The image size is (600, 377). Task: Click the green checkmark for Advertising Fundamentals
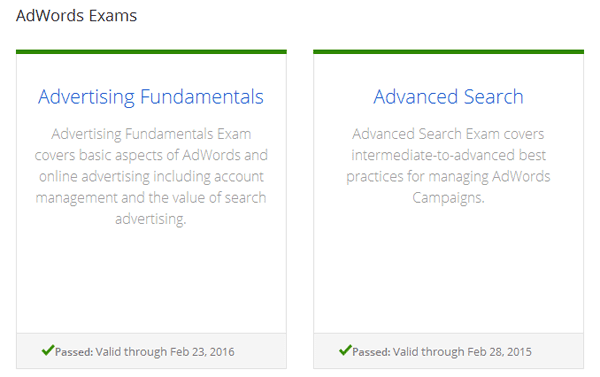pyautogui.click(x=48, y=350)
